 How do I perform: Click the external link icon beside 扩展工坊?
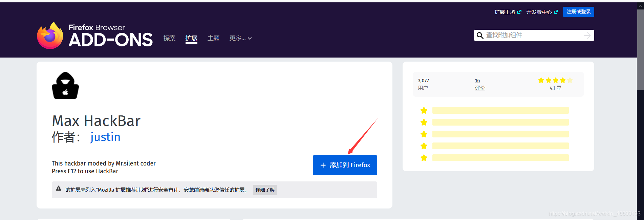coord(519,12)
